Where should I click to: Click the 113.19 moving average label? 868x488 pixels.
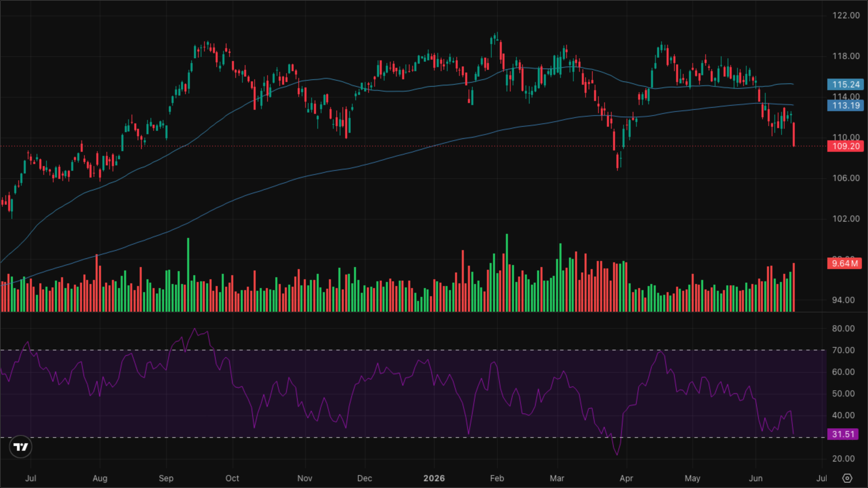pos(846,105)
